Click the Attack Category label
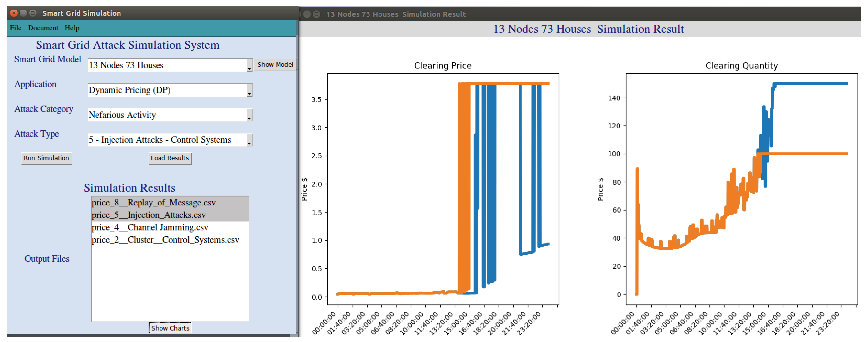Screen dimensions: 868x342 (43, 109)
